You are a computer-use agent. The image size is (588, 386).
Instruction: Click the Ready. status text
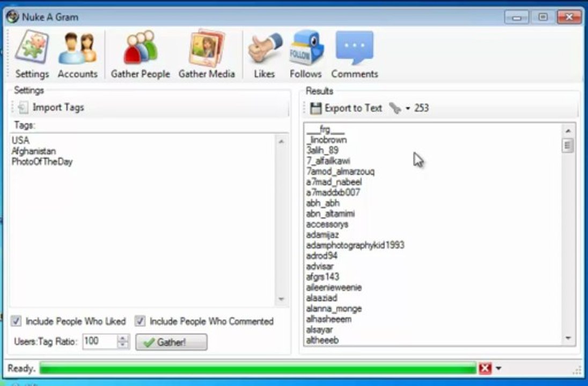[21, 368]
